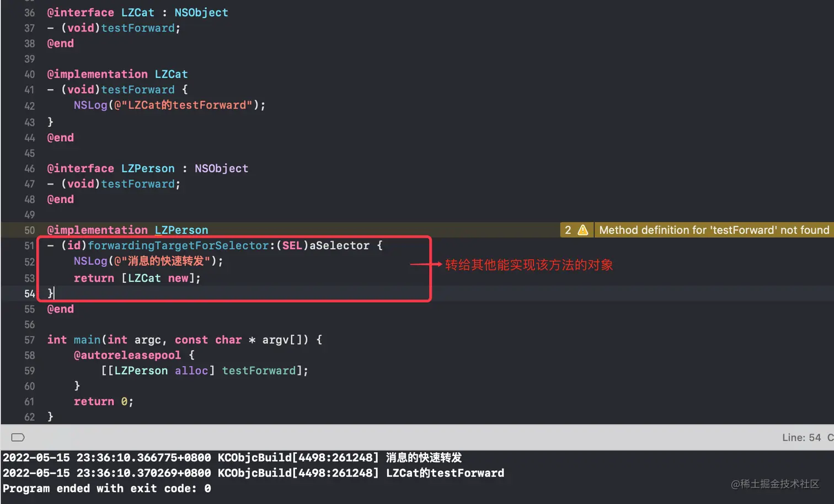This screenshot has height=504, width=834.
Task: Click the "@implementation LZCat" line
Action: [117, 74]
